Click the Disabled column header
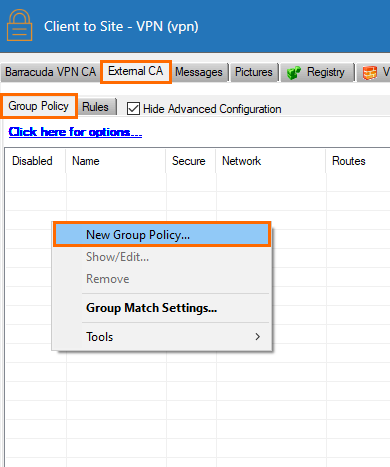 (x=35, y=161)
